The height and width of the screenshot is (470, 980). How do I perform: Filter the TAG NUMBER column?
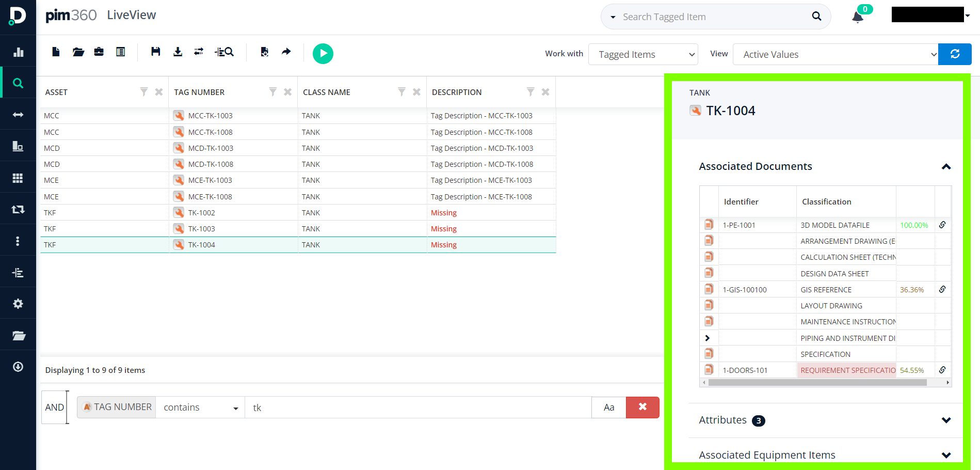273,91
